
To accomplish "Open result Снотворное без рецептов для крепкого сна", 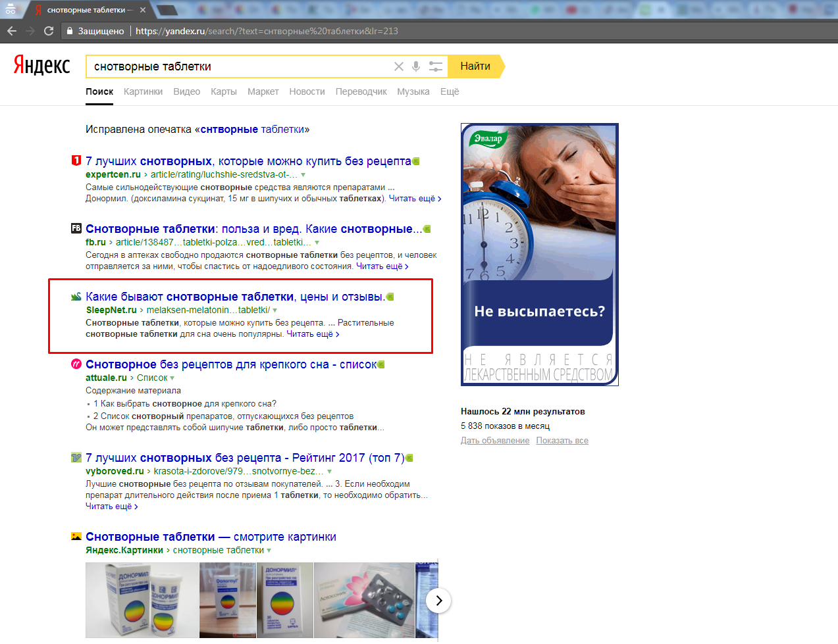I will pos(231,364).
